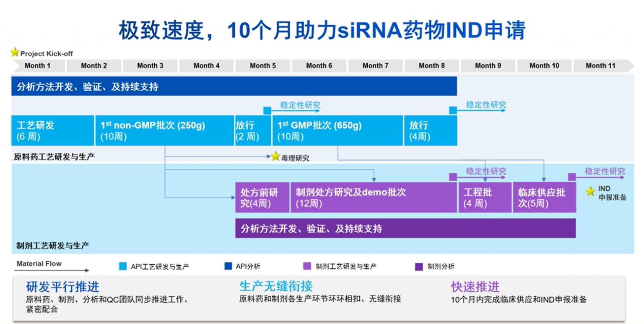The height and width of the screenshot is (324, 644).
Task: Click the Month 11 timeline header
Action: pyautogui.click(x=600, y=66)
